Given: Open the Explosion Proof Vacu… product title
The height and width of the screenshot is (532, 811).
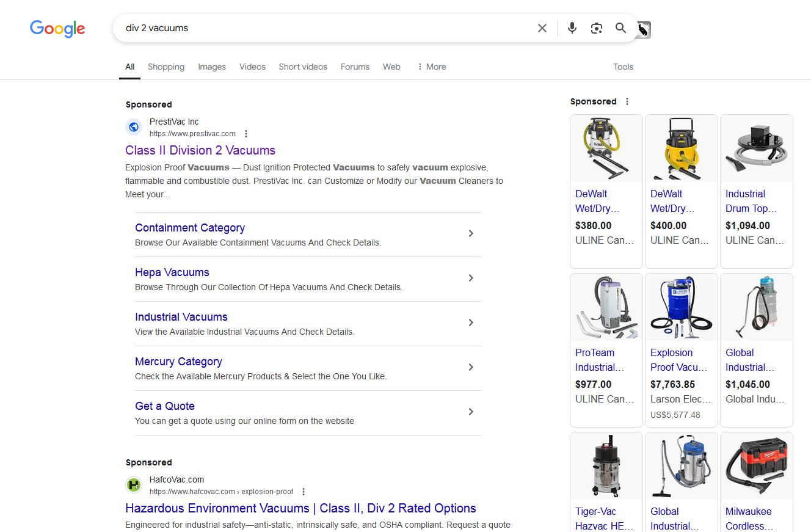Looking at the screenshot, I should coord(678,360).
